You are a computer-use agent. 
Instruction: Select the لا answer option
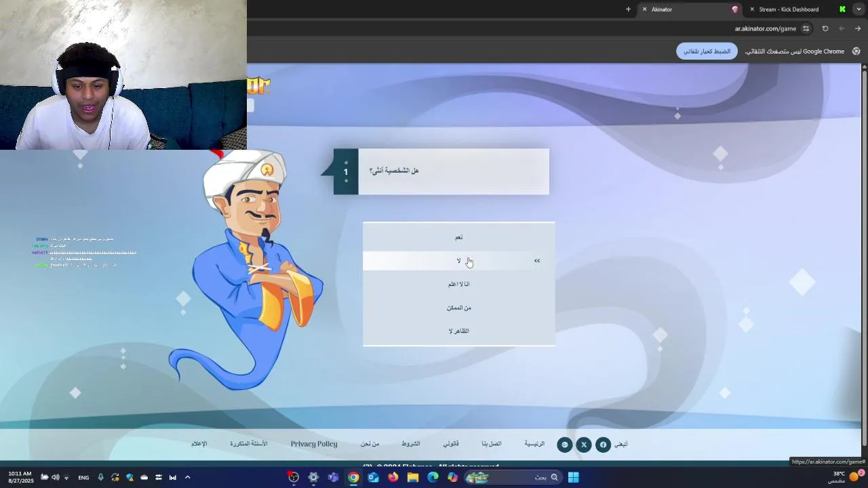coord(459,261)
